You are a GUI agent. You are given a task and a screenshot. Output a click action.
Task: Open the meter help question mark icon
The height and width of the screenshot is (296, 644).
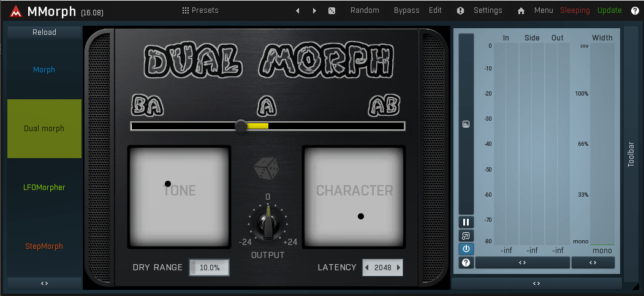(x=466, y=262)
